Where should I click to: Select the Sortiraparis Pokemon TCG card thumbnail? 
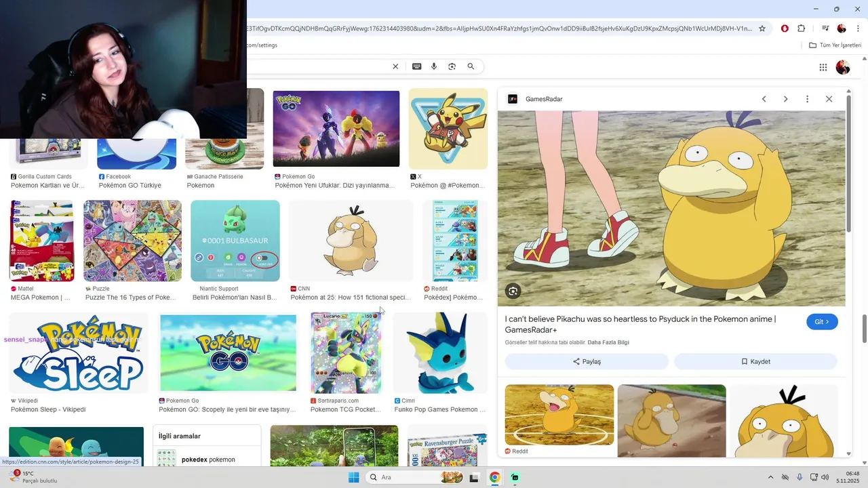tap(346, 352)
